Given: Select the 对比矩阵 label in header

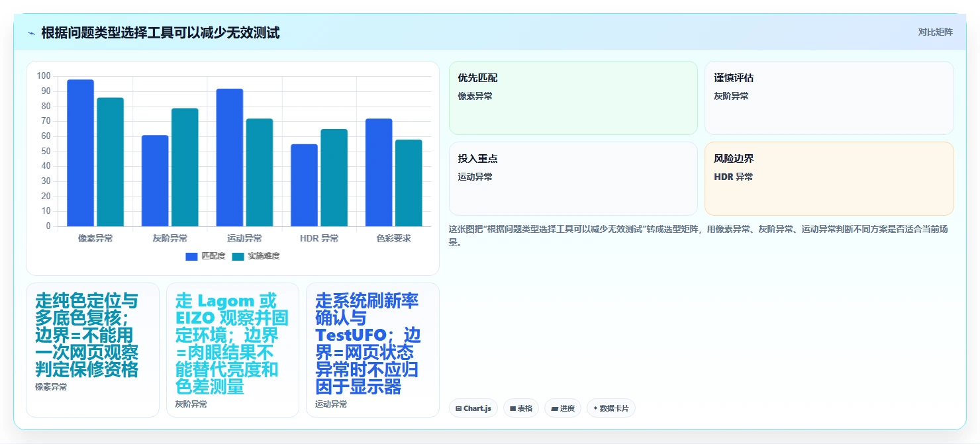Looking at the screenshot, I should pos(935,32).
